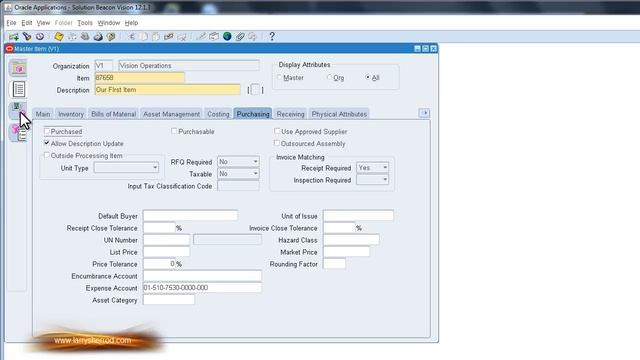
Task: Open the File menu
Action: pos(11,23)
